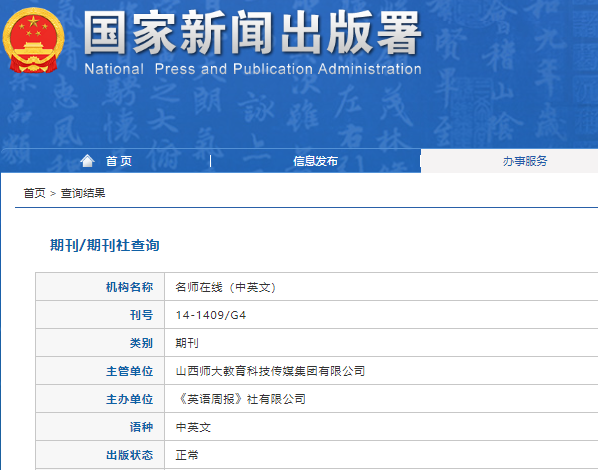Open the 办事服务 navigation tab
Image resolution: width=598 pixels, height=470 pixels.
point(524,161)
